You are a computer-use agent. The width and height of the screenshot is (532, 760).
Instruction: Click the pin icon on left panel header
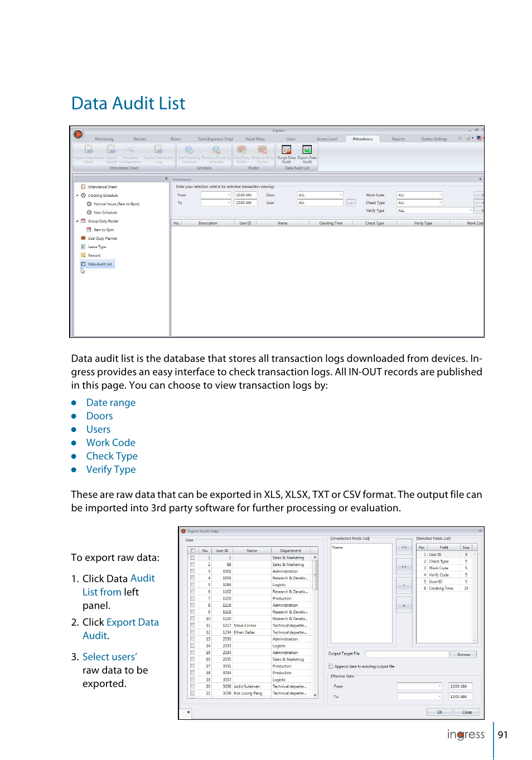(x=166, y=179)
